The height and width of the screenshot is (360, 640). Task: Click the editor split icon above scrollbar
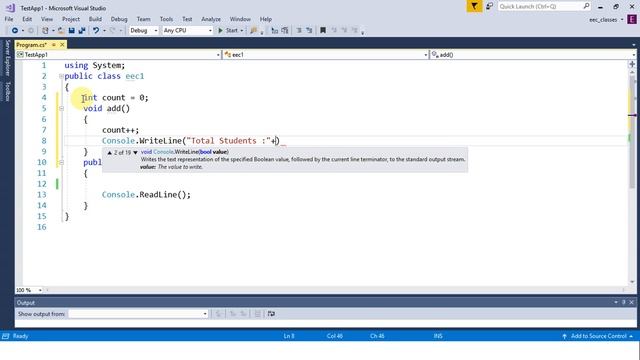pos(632,64)
